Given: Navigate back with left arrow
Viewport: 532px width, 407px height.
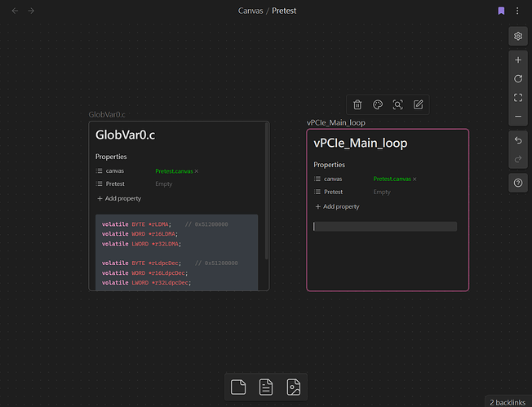Looking at the screenshot, I should tap(15, 11).
